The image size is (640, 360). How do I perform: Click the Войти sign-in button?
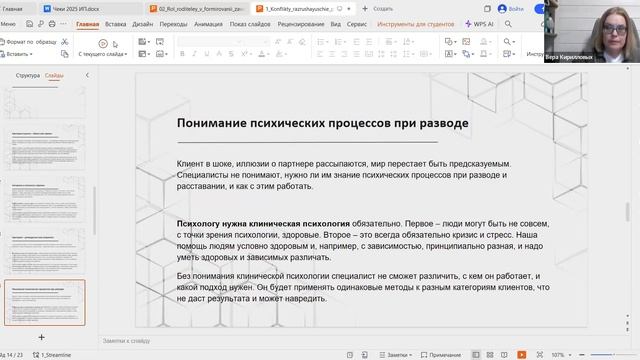click(511, 9)
